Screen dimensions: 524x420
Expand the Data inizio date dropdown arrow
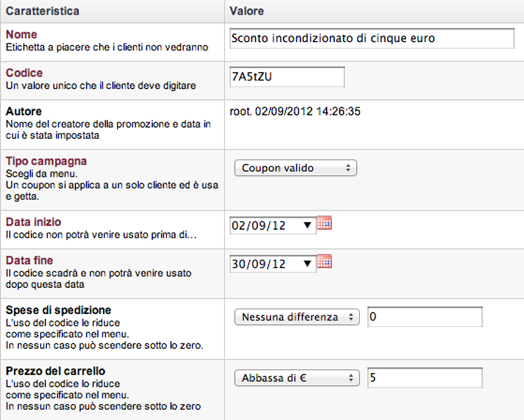tap(308, 226)
